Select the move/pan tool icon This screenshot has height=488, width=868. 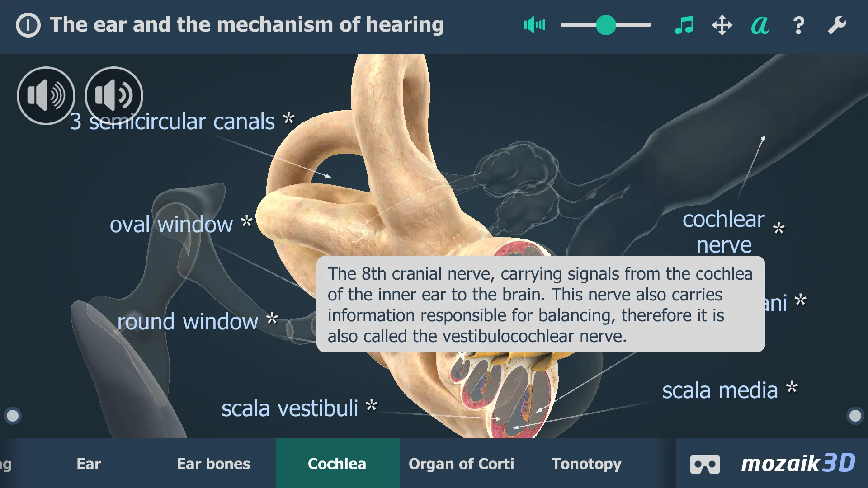click(x=721, y=24)
